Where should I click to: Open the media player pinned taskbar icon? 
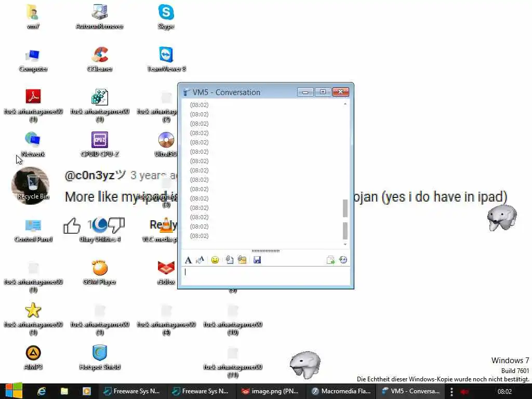[x=87, y=391]
